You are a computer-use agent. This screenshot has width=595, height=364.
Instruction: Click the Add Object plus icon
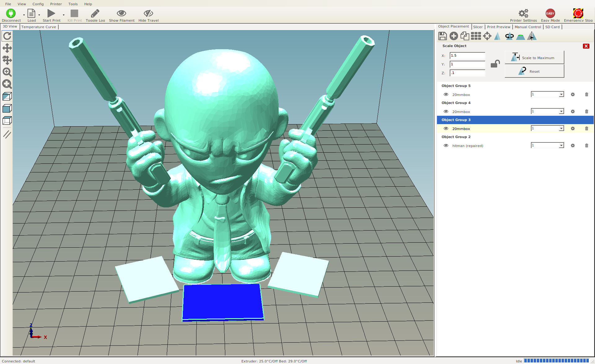click(454, 36)
